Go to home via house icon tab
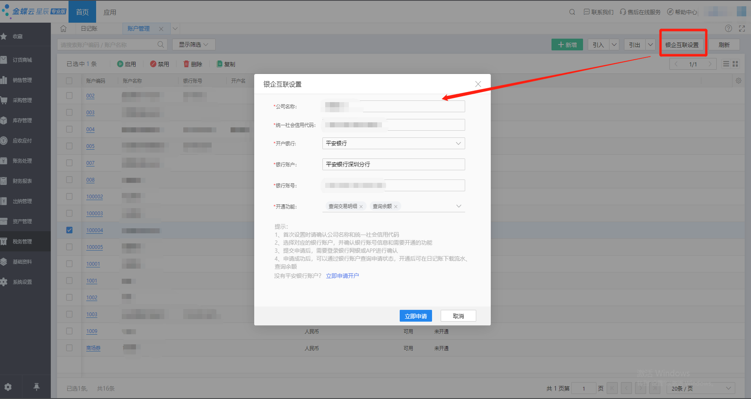 (63, 29)
